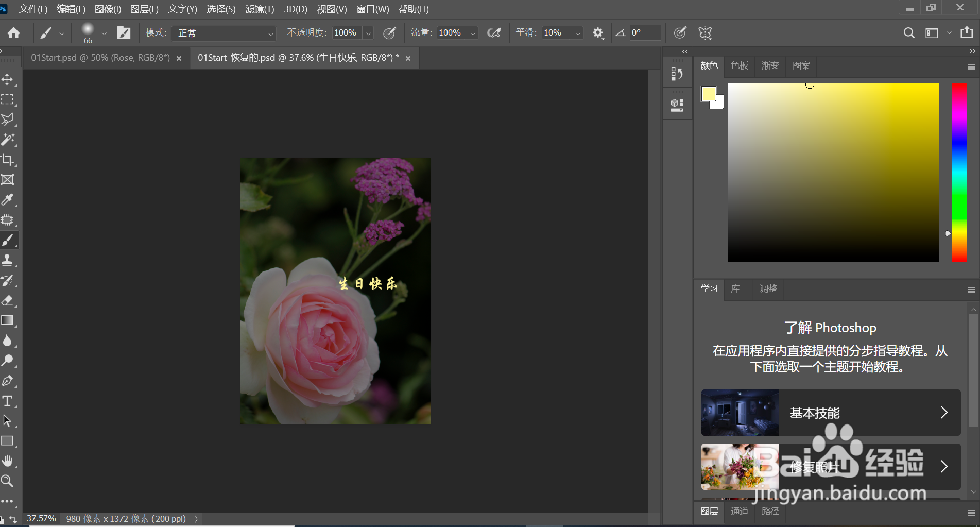This screenshot has width=980, height=527.
Task: Select the Horizontal Type tool
Action: coord(7,401)
